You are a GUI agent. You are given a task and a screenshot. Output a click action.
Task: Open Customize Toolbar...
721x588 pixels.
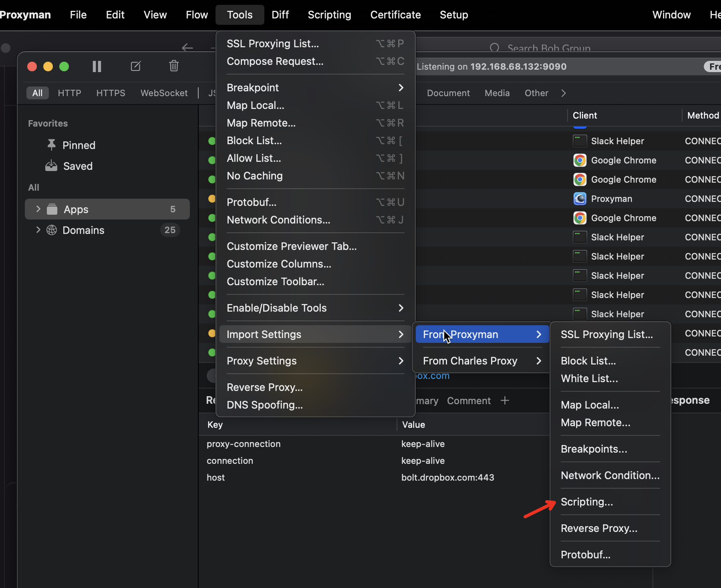tap(315, 282)
